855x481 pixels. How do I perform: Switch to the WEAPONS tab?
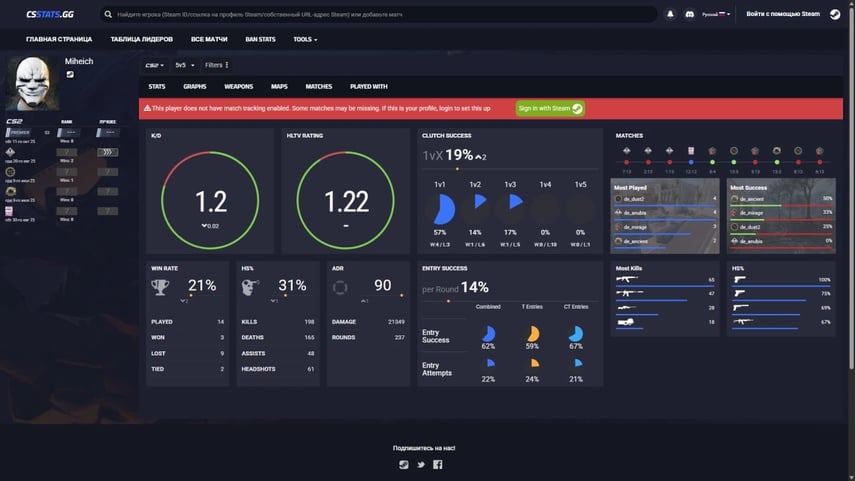point(238,87)
